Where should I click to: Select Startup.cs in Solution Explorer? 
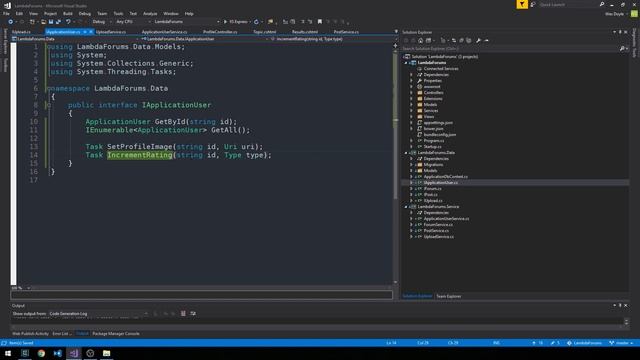pyautogui.click(x=432, y=147)
